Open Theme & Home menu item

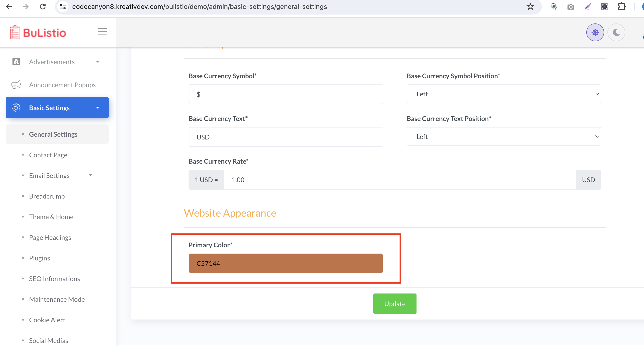(x=51, y=217)
